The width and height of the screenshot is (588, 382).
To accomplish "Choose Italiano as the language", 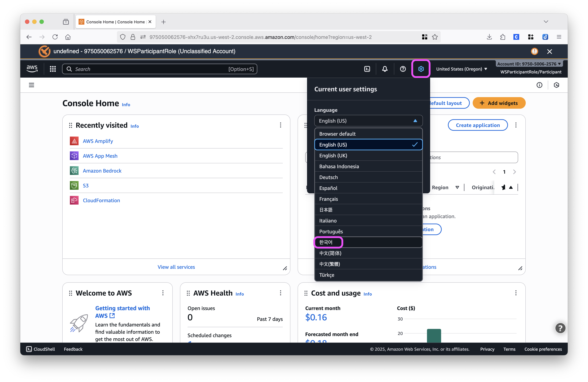I will pyautogui.click(x=368, y=221).
